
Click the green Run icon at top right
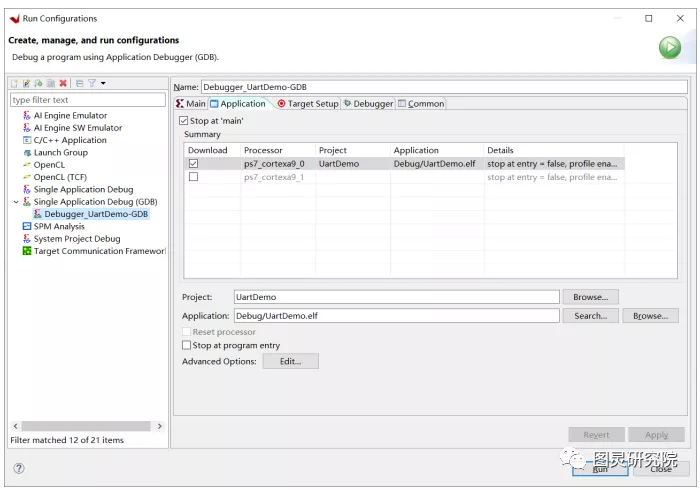670,47
